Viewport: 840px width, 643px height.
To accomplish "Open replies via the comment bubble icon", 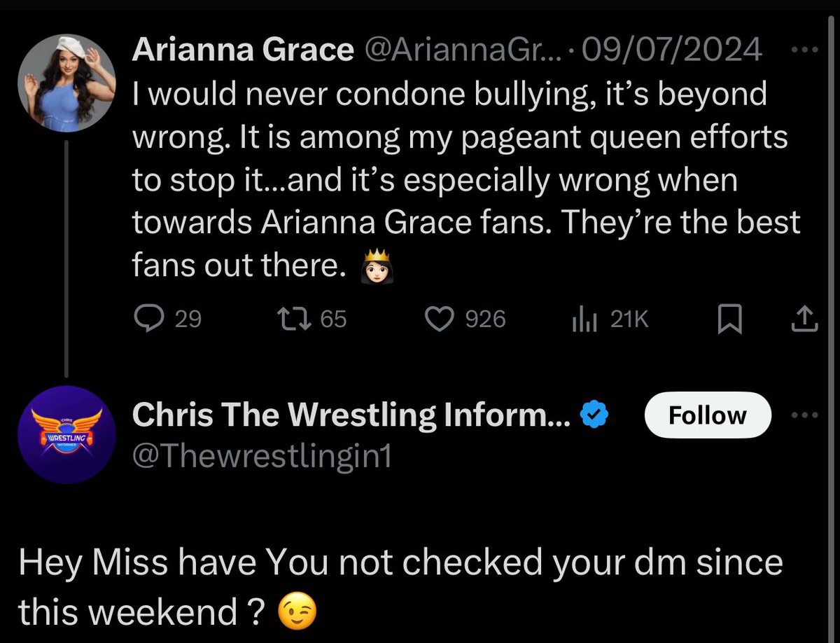I will point(148,319).
